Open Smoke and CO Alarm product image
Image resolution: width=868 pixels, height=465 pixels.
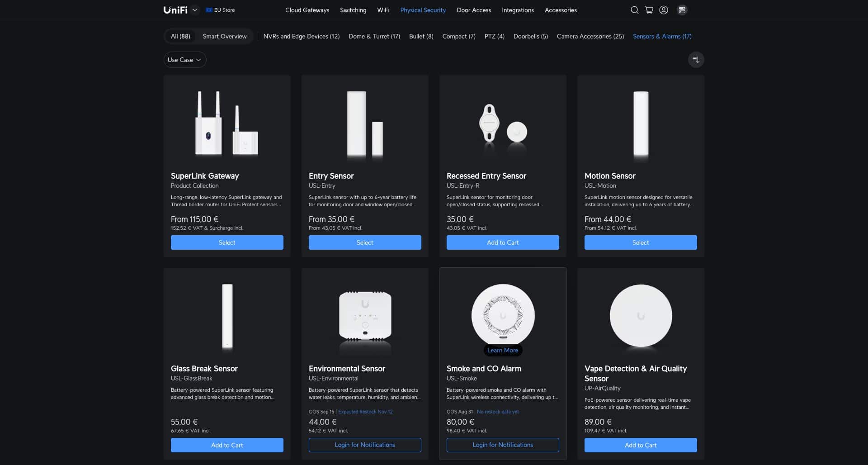click(503, 315)
